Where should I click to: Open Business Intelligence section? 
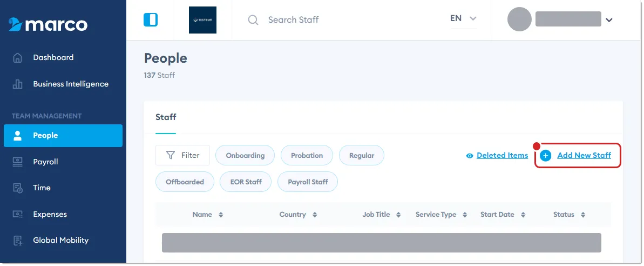coord(71,84)
